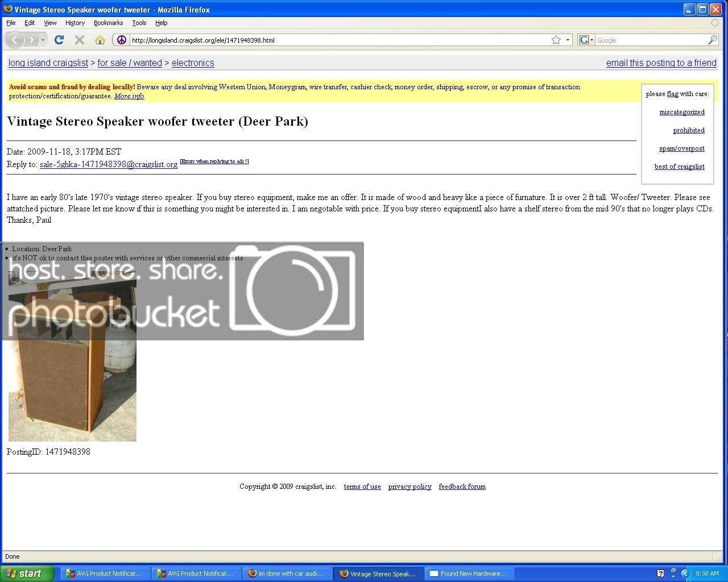Click the posting date 2009-11-18 text
Viewport: 728px width, 582px height.
(64, 152)
